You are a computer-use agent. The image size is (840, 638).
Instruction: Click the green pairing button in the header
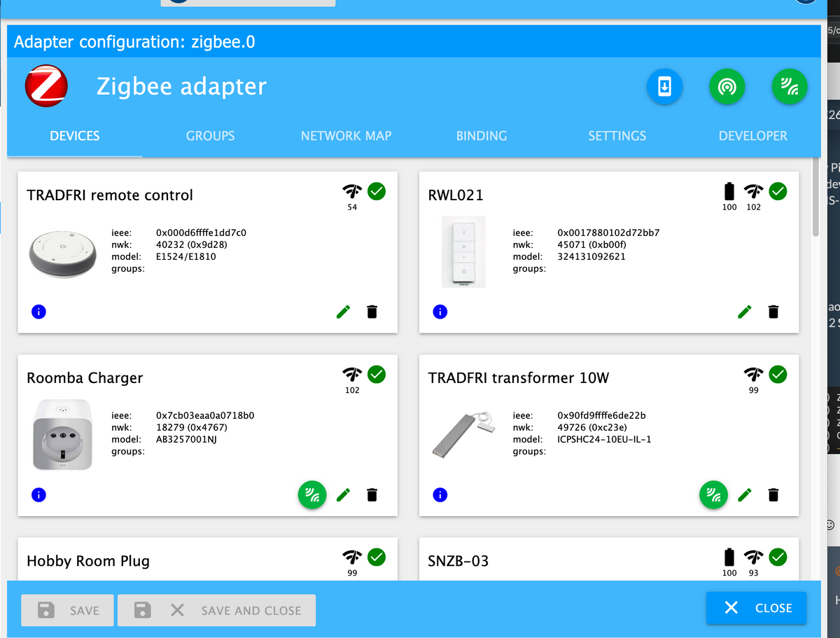pyautogui.click(x=790, y=87)
